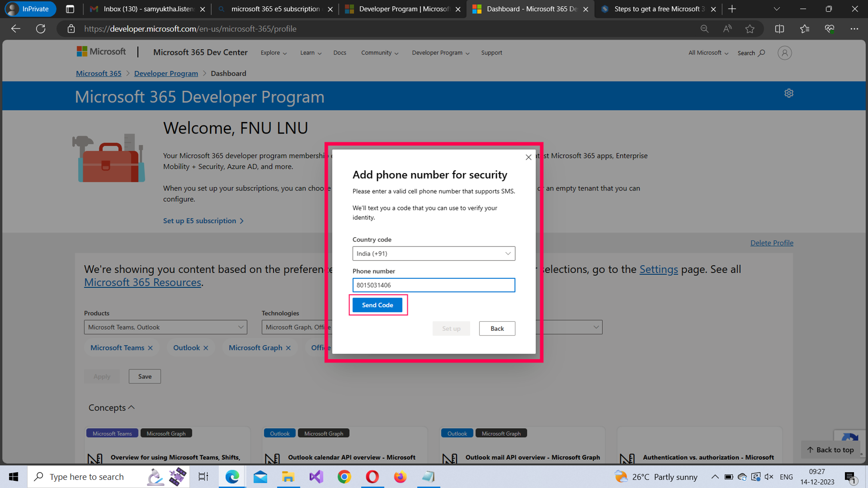Open the notification center icon
This screenshot has height=488, width=868.
click(x=851, y=477)
